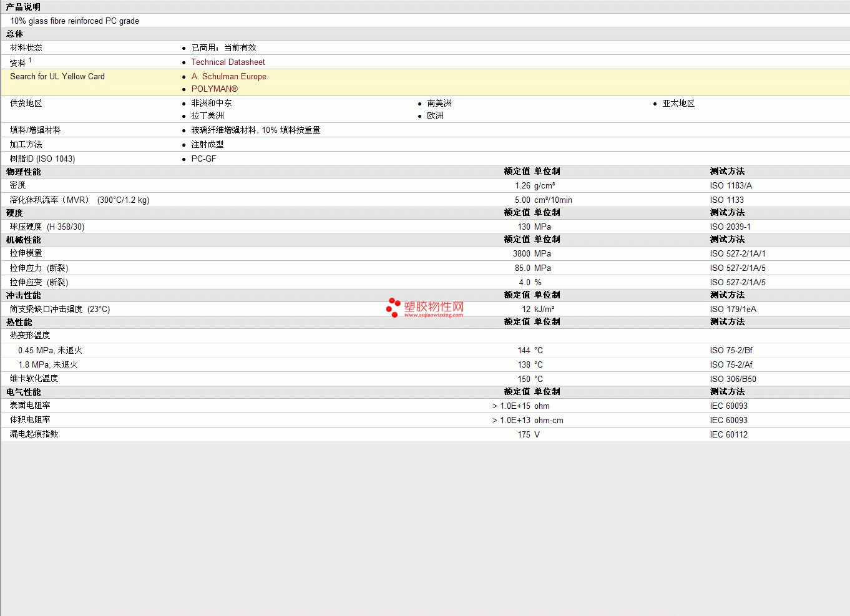Click the 热性能 section header

pyautogui.click(x=19, y=323)
